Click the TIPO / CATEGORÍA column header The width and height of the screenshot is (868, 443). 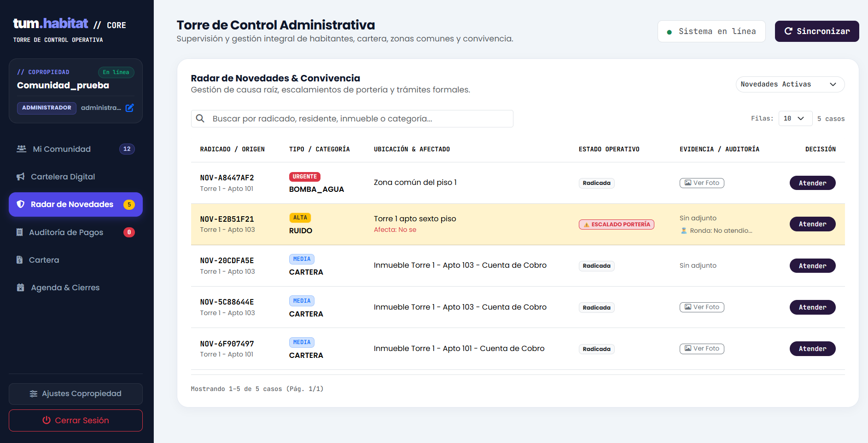(319, 149)
